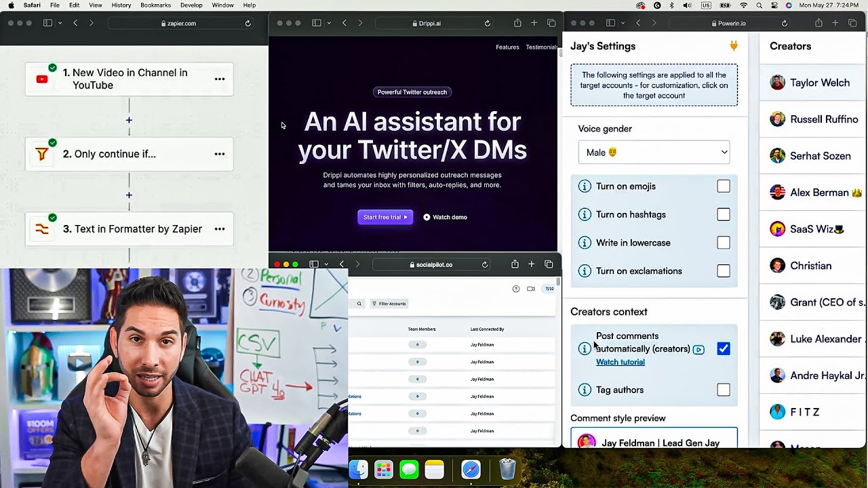
Task: Open Spotlight search in menu bar
Action: pos(759,5)
